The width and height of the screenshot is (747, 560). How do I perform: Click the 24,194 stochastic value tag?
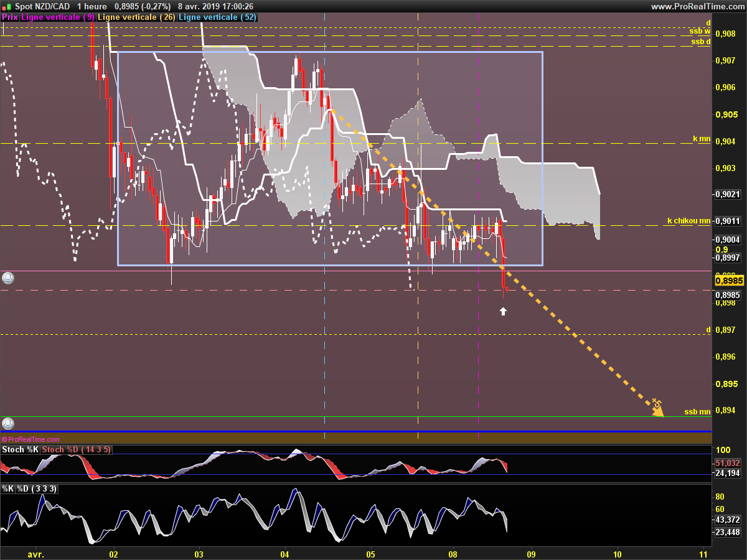click(728, 474)
